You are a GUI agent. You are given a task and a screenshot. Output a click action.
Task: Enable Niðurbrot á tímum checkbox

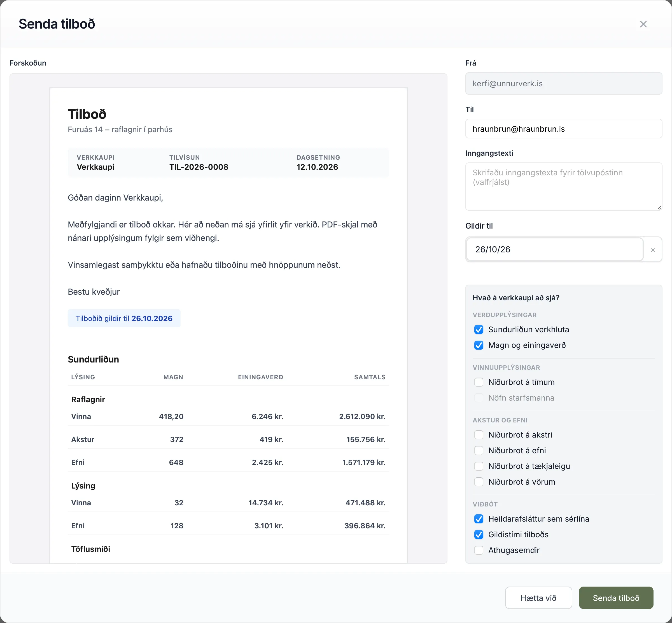click(479, 382)
